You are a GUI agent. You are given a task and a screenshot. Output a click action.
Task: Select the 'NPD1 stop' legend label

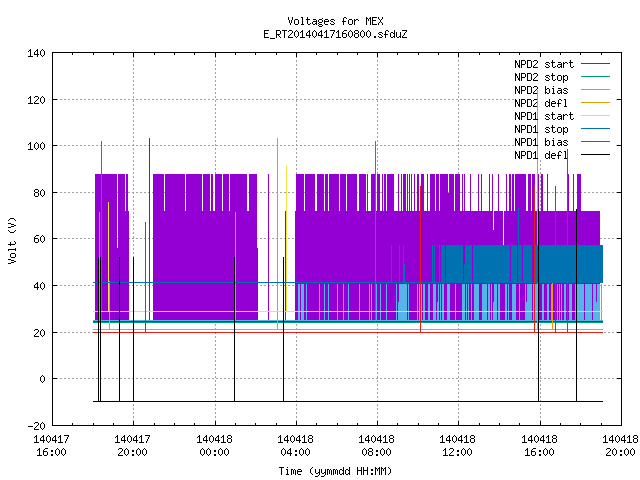(x=541, y=129)
